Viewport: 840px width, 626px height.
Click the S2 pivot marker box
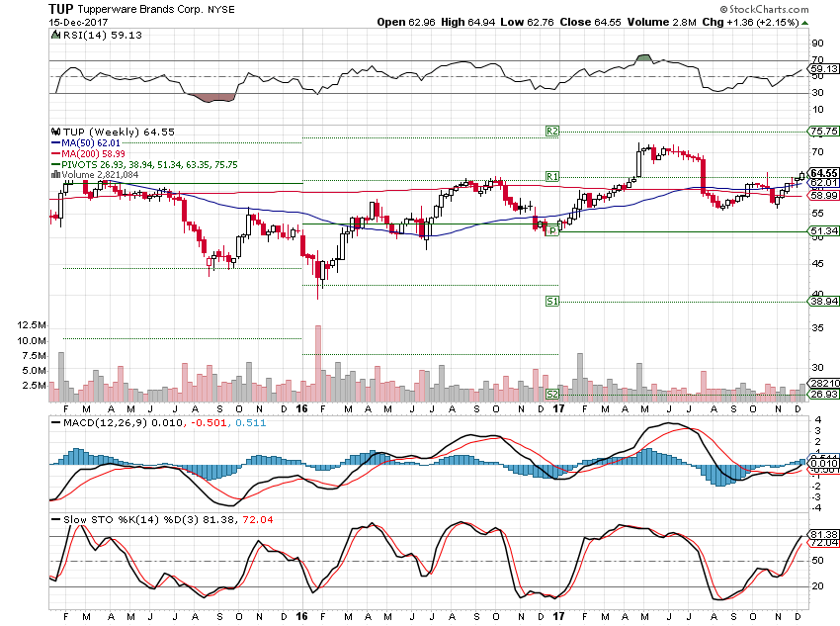coord(551,394)
